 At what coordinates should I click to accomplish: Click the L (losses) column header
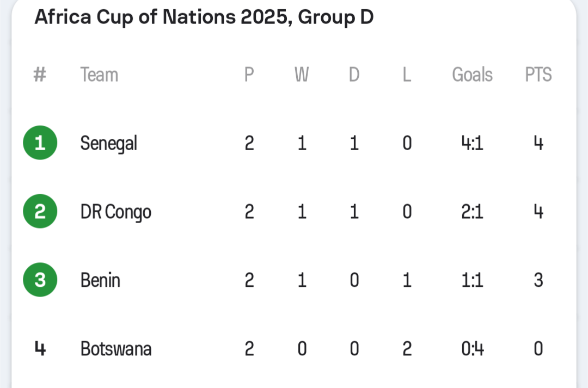click(x=407, y=75)
